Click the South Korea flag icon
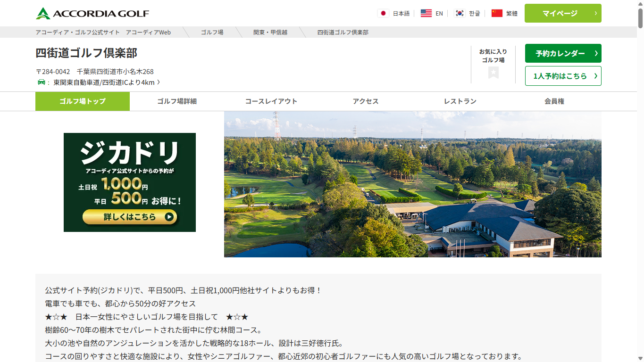 coord(460,13)
